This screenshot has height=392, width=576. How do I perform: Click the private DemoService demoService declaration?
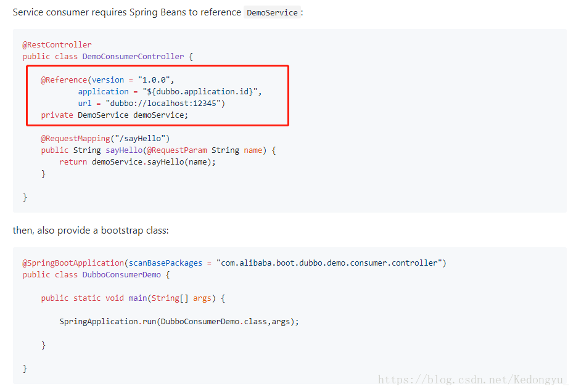click(x=115, y=115)
